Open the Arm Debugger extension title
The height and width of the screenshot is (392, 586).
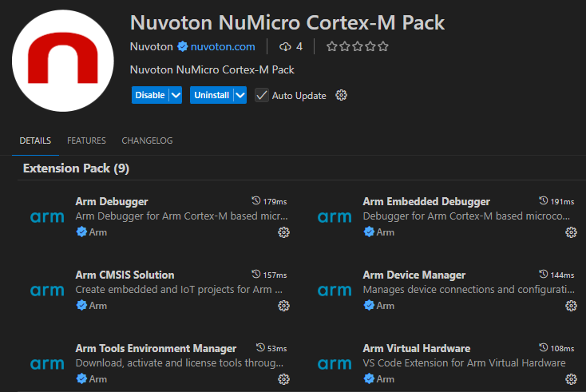[112, 201]
